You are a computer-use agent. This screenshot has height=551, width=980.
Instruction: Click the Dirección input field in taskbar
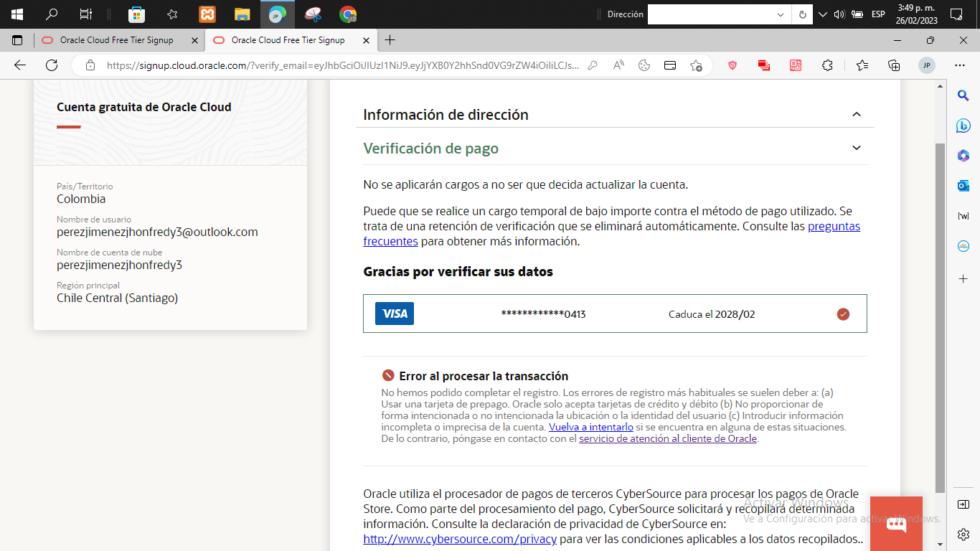click(710, 14)
